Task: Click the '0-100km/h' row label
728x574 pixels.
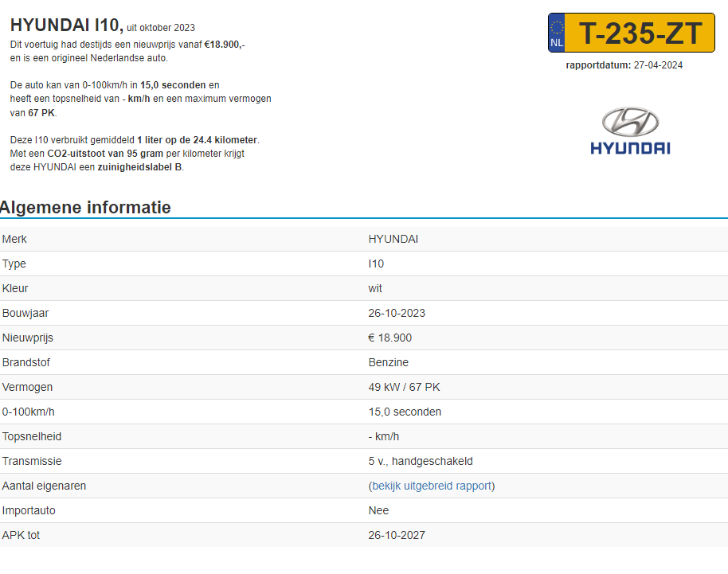Action: (x=29, y=412)
